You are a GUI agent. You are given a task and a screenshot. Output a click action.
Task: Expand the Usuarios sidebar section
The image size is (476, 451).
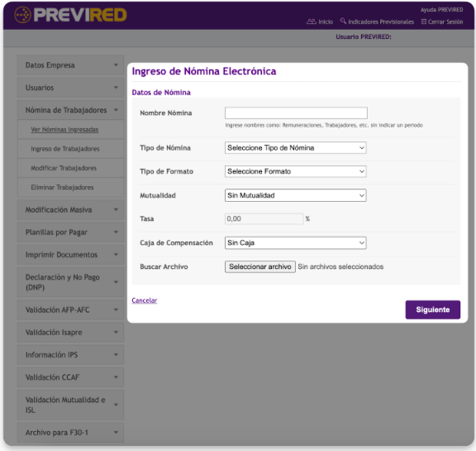click(70, 88)
